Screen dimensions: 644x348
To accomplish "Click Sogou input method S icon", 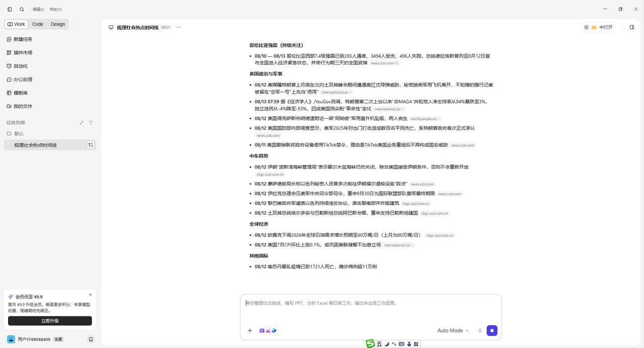I will click(x=370, y=343).
